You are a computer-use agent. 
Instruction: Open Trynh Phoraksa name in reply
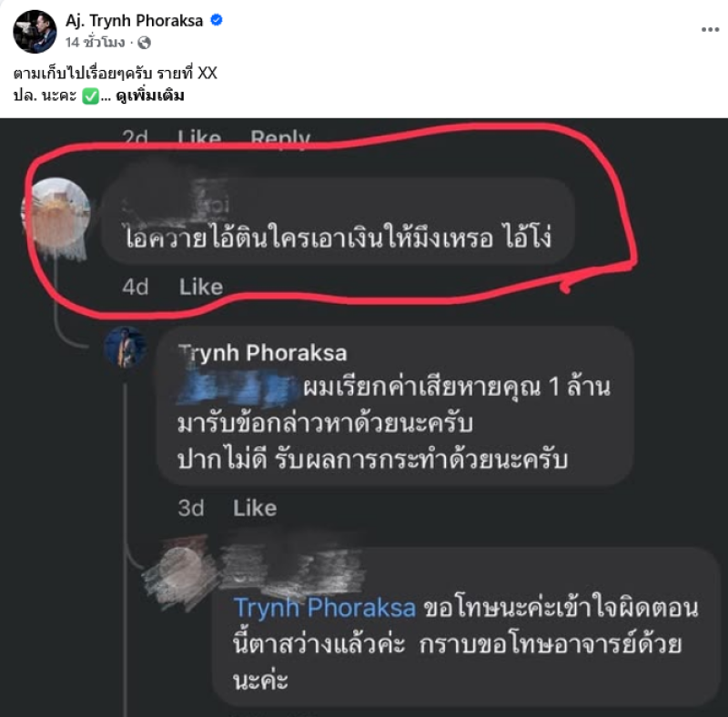263,353
